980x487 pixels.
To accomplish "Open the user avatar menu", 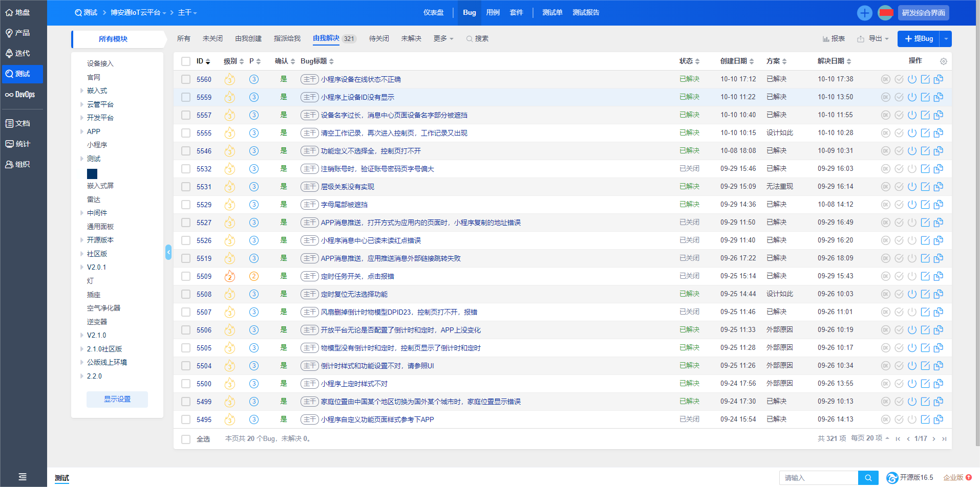I will (885, 13).
